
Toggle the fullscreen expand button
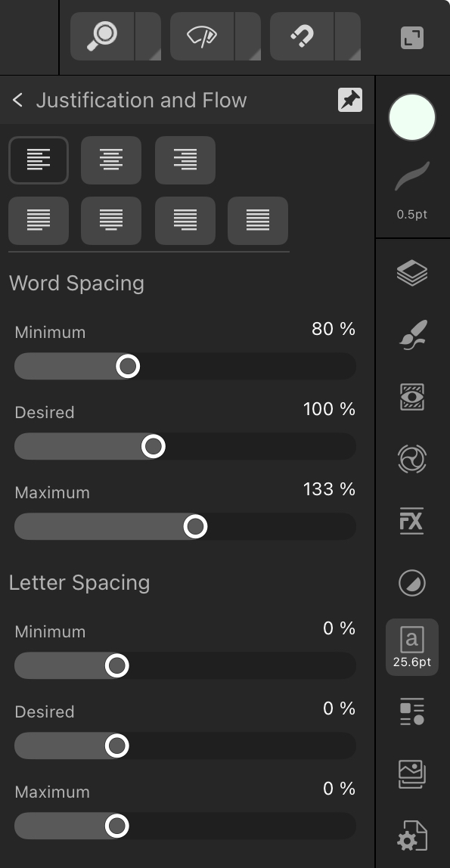tap(412, 39)
